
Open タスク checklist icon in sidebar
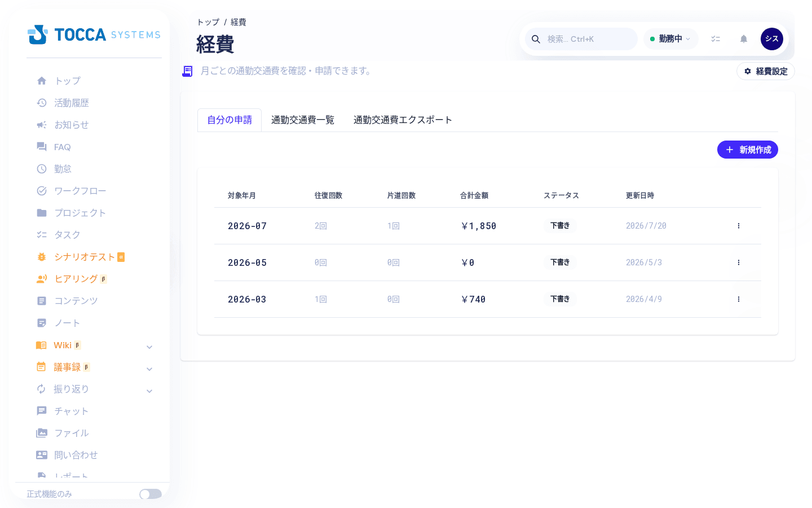click(x=42, y=235)
